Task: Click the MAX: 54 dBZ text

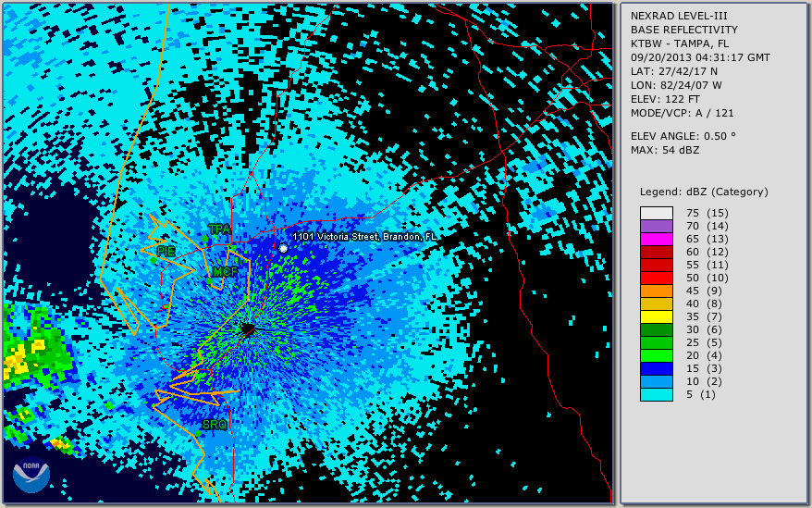Action: pyautogui.click(x=665, y=150)
